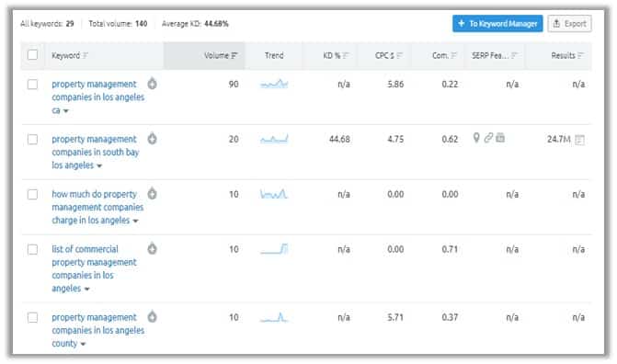Image resolution: width=617 pixels, height=364 pixels.
Task: Expand dropdown arrow after 'ca' keyword
Action: click(x=66, y=111)
